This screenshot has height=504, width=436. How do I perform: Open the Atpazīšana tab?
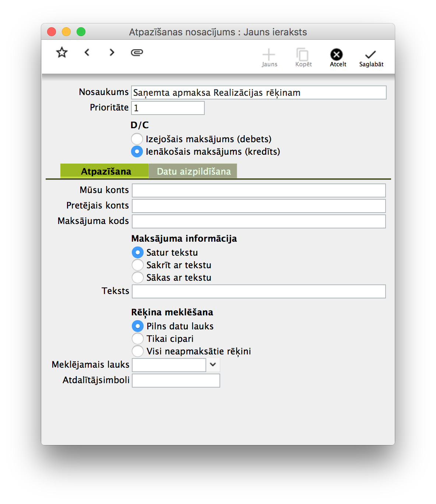[105, 171]
